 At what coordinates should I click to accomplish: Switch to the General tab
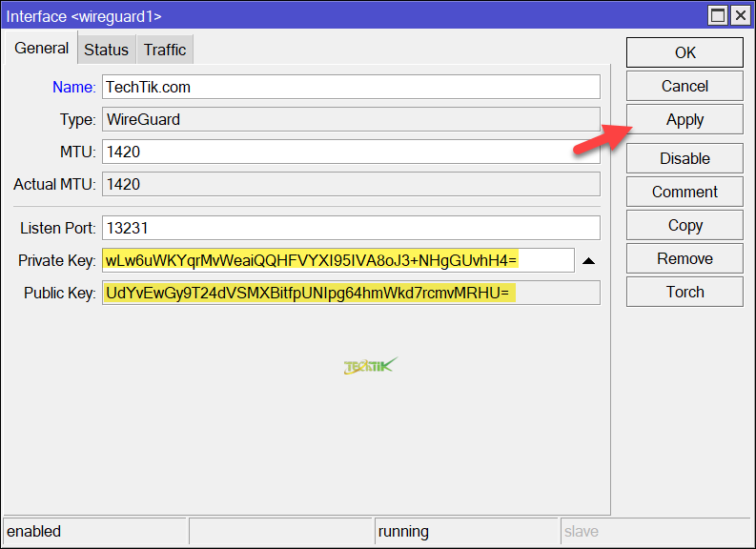(41, 48)
